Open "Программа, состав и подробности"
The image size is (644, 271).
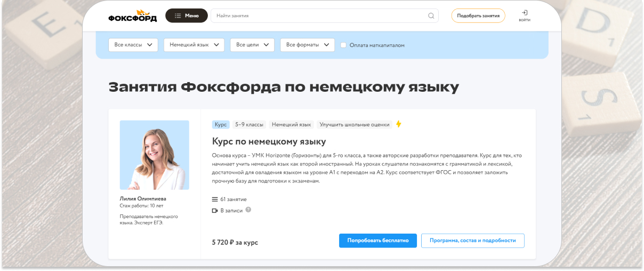(472, 241)
